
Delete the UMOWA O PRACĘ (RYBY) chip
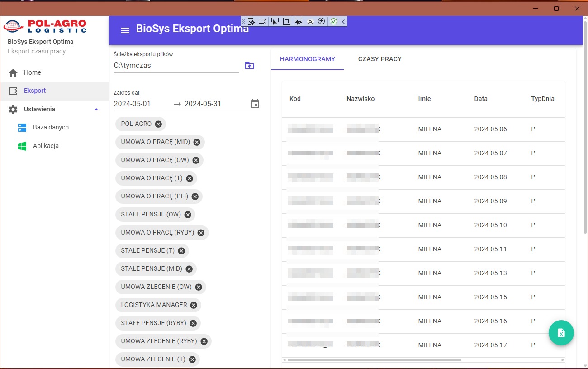201,233
